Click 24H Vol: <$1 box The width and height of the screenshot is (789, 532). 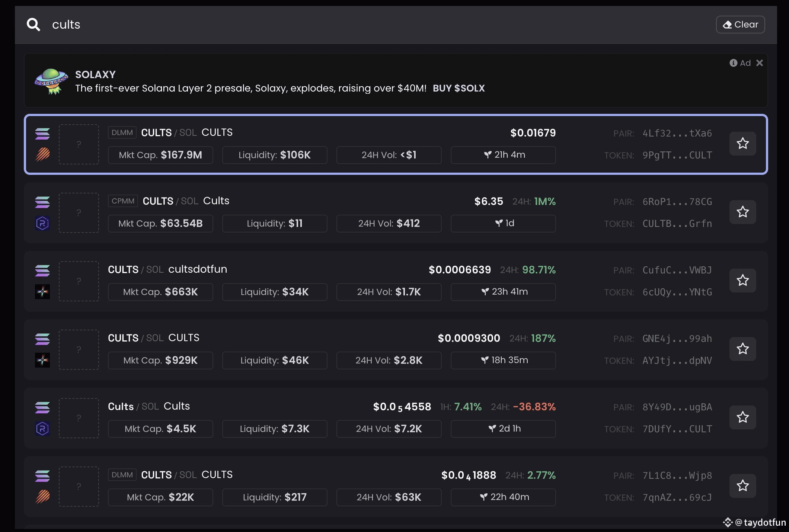coord(389,155)
